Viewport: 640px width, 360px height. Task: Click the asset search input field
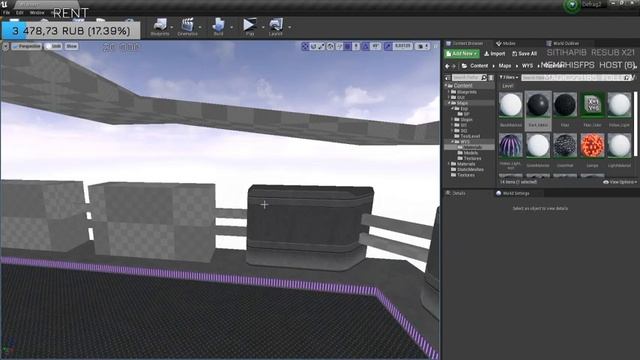pyautogui.click(x=576, y=78)
